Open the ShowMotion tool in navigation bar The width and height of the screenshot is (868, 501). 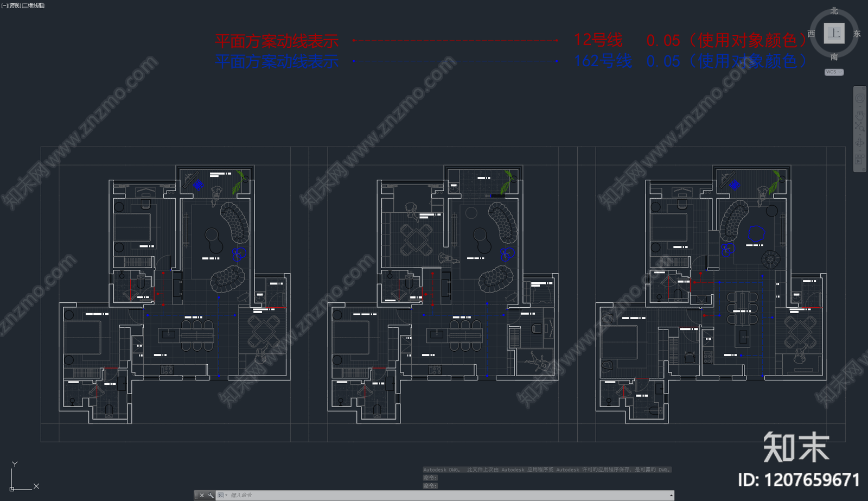tap(859, 159)
